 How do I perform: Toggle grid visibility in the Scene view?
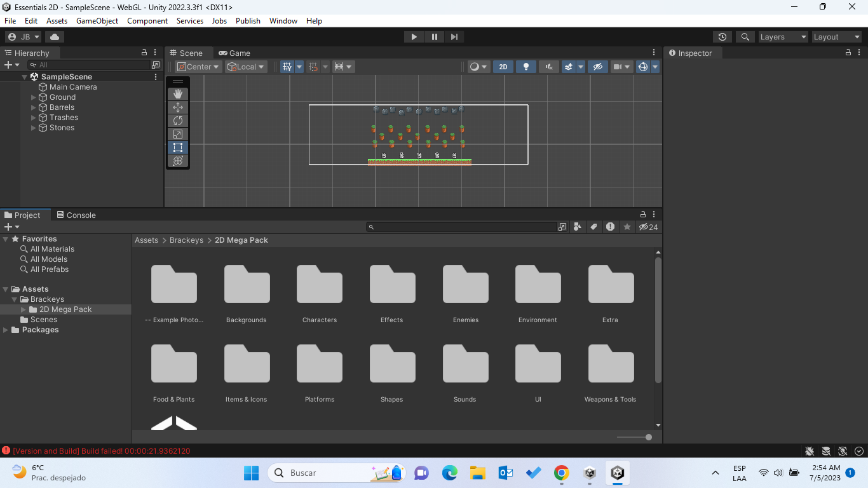click(288, 66)
